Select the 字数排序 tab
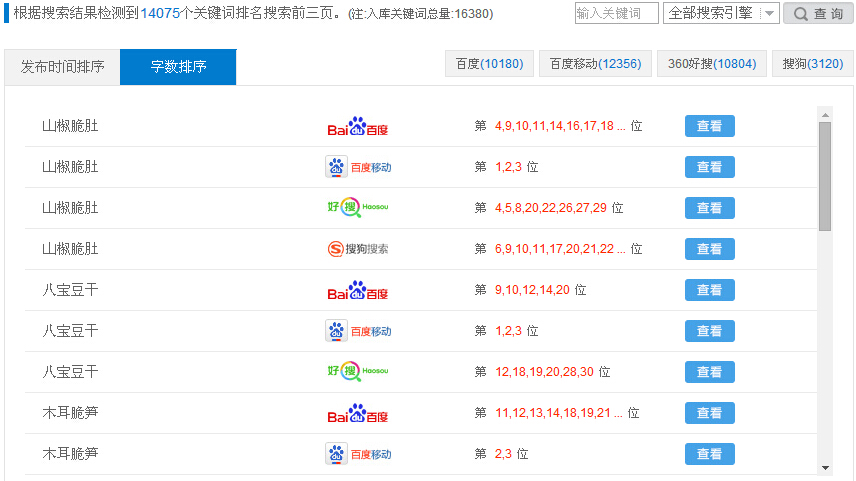This screenshot has width=856, height=481. click(x=178, y=67)
